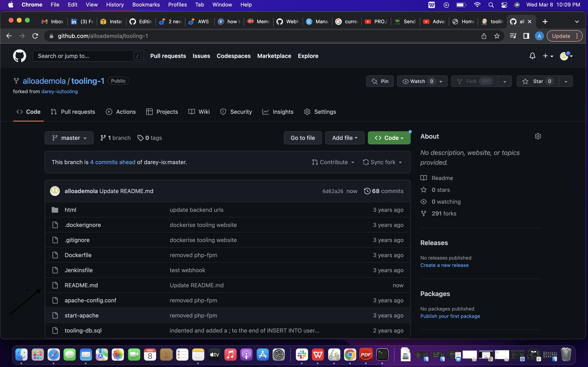This screenshot has height=367, width=588.
Task: Follow the 4 commits ahead link
Action: pos(113,162)
